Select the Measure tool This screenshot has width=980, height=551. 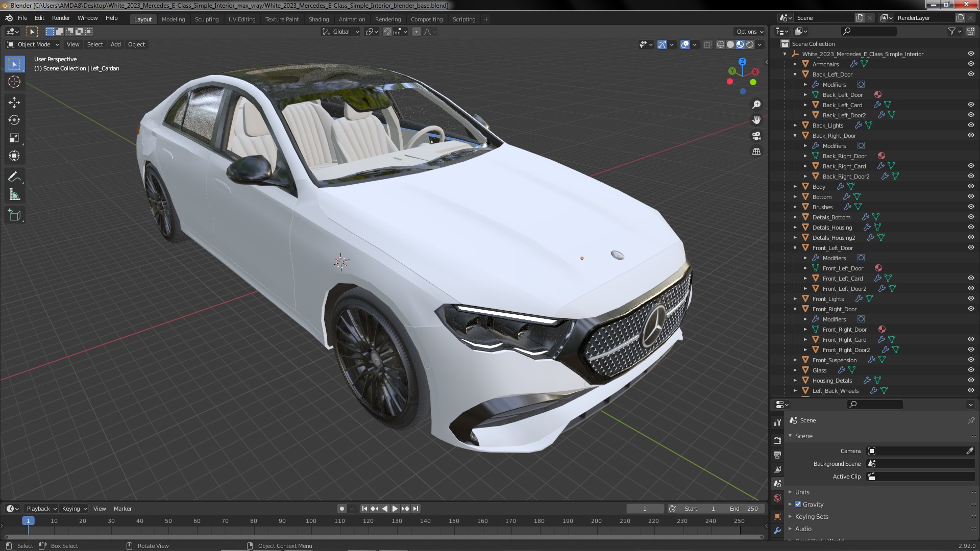pos(14,194)
